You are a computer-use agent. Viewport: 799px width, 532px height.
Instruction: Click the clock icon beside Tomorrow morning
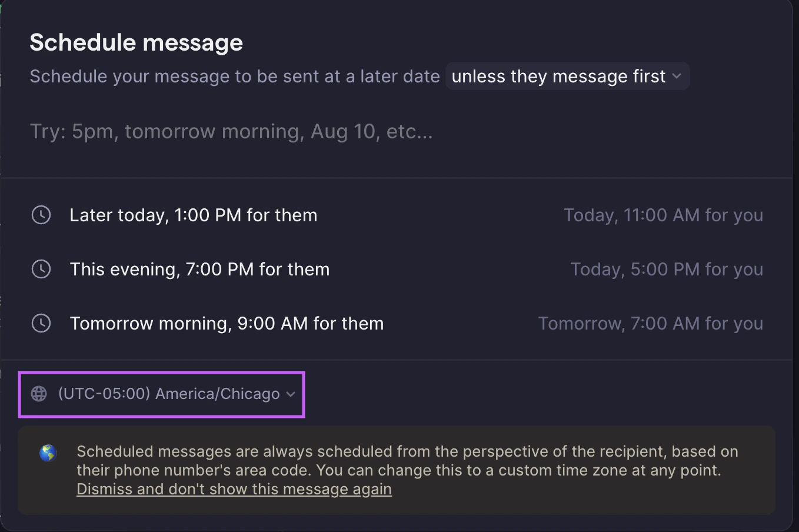pyautogui.click(x=41, y=323)
